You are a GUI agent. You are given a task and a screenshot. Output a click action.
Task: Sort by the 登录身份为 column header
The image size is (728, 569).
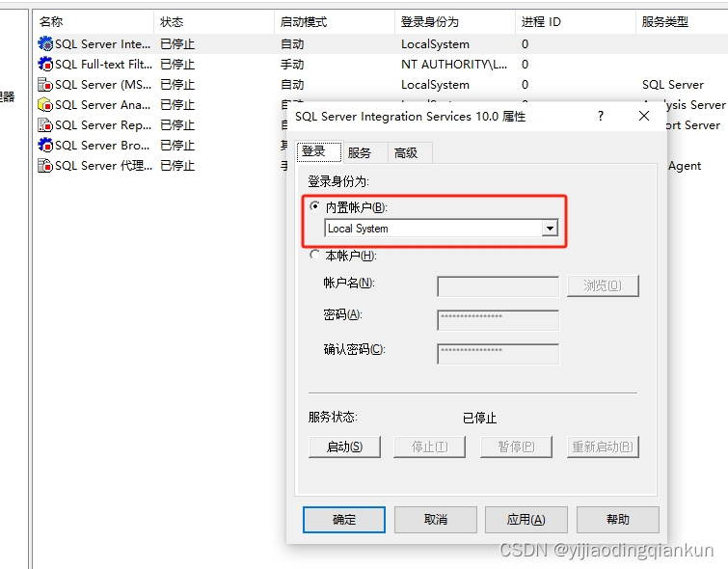click(x=455, y=22)
